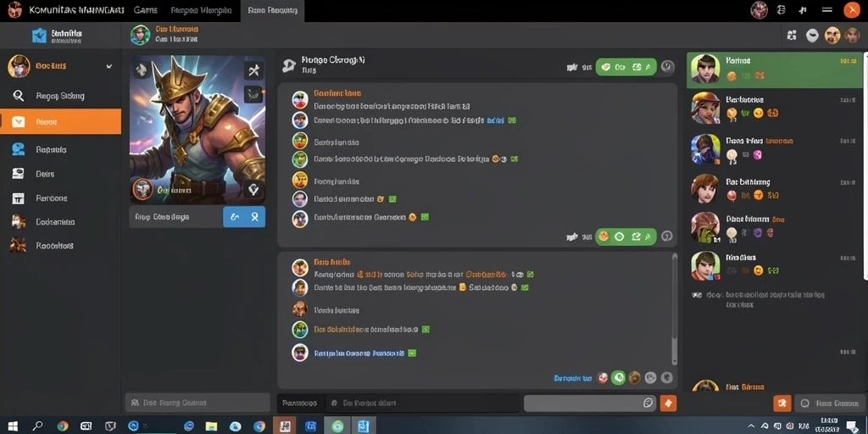
Task: Click the orange face icon in the lower green pill
Action: coord(604,236)
